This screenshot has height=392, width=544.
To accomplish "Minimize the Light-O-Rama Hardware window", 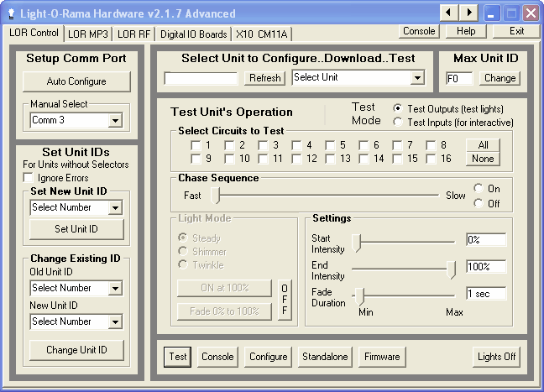I will [491, 13].
